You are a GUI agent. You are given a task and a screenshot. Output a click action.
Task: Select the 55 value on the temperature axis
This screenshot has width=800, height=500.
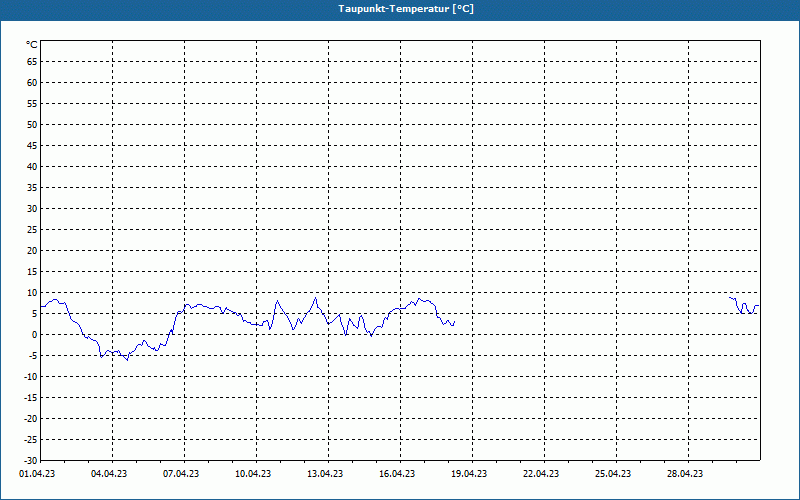coord(32,104)
